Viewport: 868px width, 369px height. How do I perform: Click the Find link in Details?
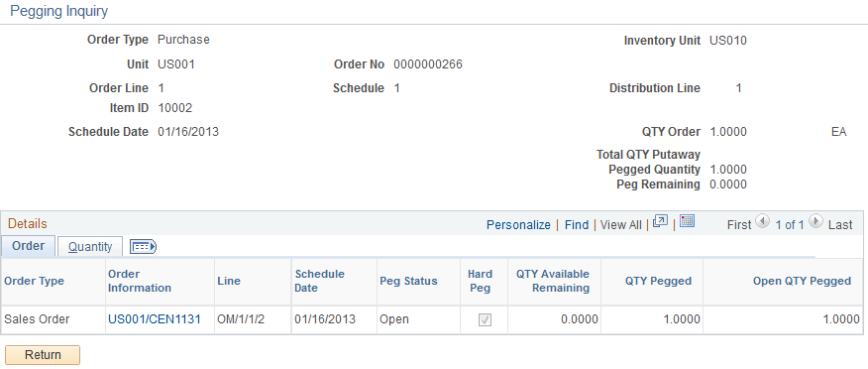[577, 224]
